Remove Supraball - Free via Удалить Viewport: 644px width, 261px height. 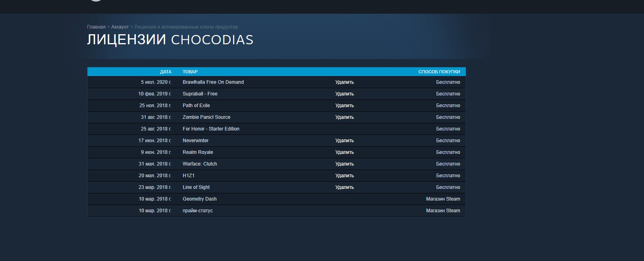(x=344, y=94)
